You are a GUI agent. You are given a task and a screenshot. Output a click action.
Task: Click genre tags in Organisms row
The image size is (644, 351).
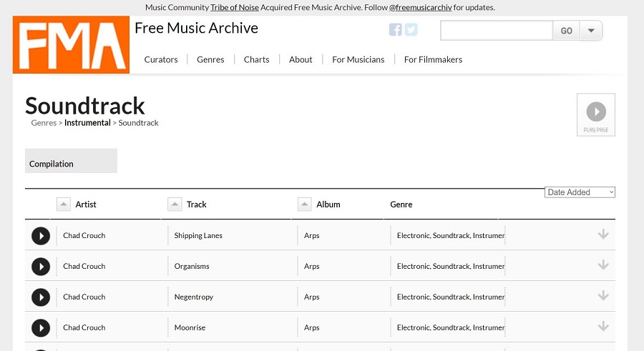click(x=451, y=266)
